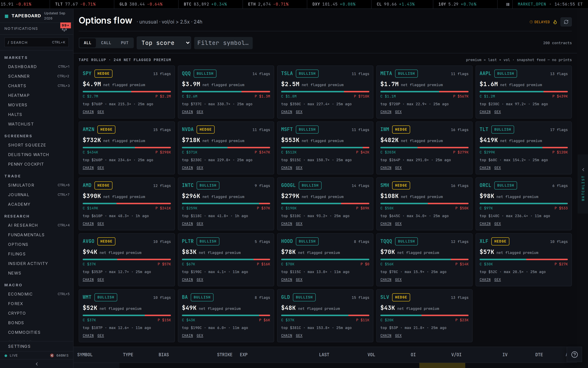Click the 99+ notifications badge
The image size is (588, 368).
tap(65, 25)
